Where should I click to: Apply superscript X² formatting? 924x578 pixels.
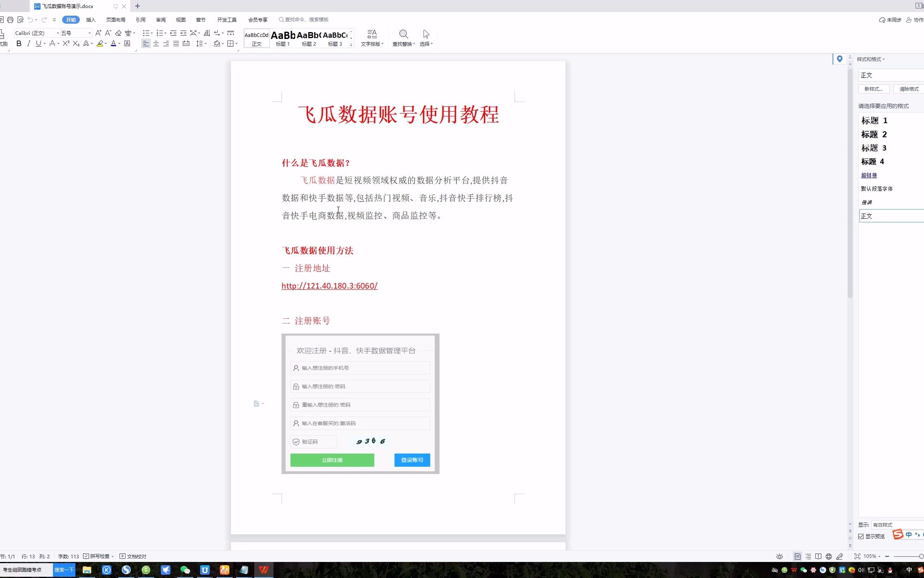point(66,43)
